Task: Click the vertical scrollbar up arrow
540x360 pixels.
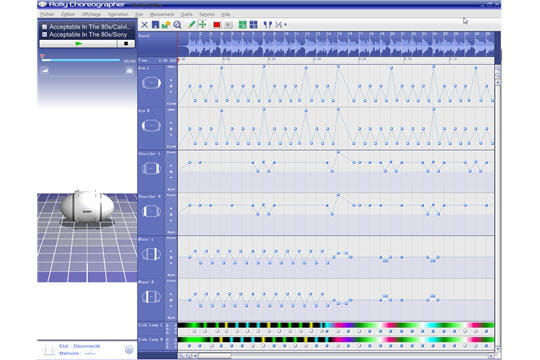Action: [498, 83]
